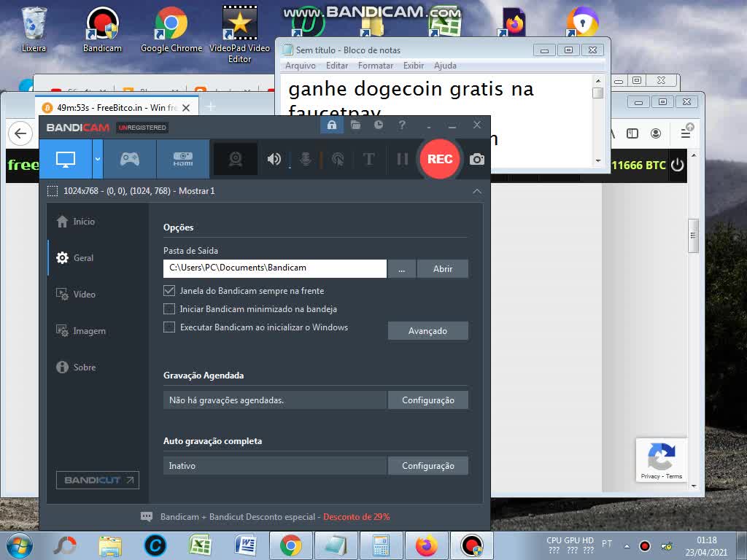Click the promo message speech icon
Viewport: 747px width, 560px height.
(147, 517)
